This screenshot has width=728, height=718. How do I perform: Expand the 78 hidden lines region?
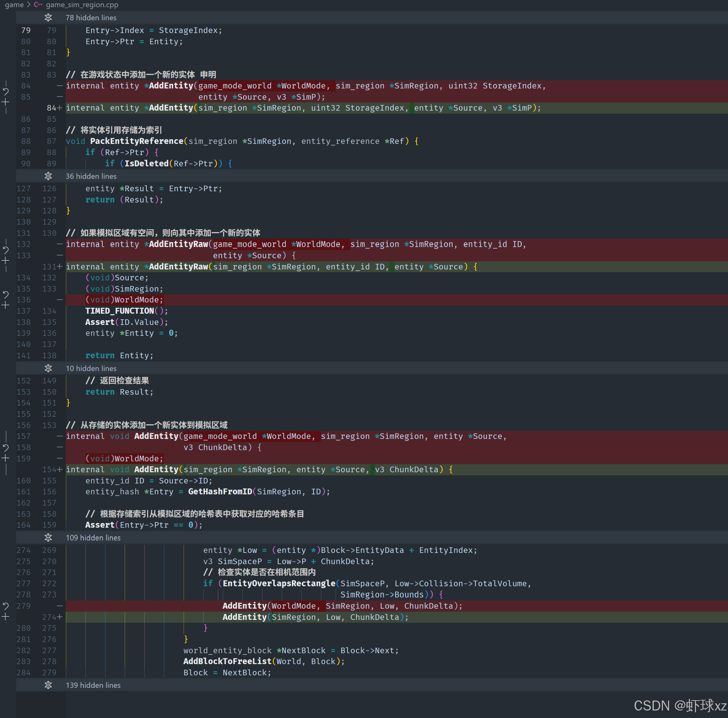48,18
